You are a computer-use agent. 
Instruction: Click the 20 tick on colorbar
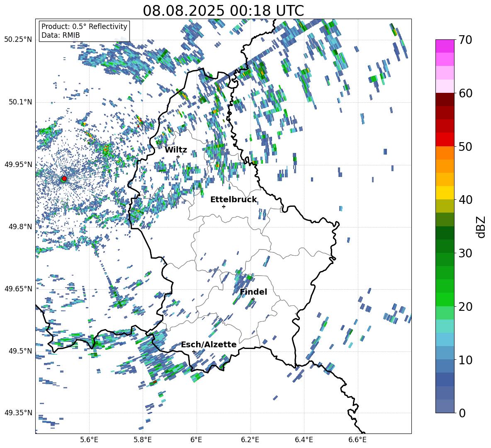click(x=465, y=307)
